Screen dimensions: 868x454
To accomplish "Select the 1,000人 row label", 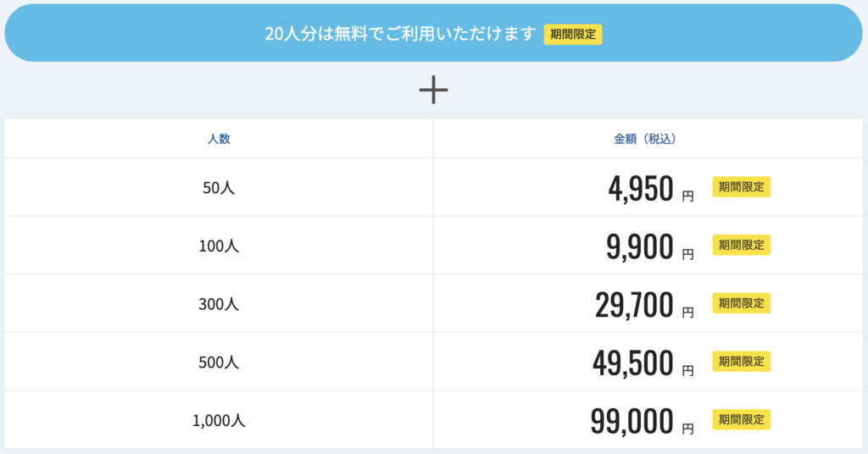I will click(219, 419).
